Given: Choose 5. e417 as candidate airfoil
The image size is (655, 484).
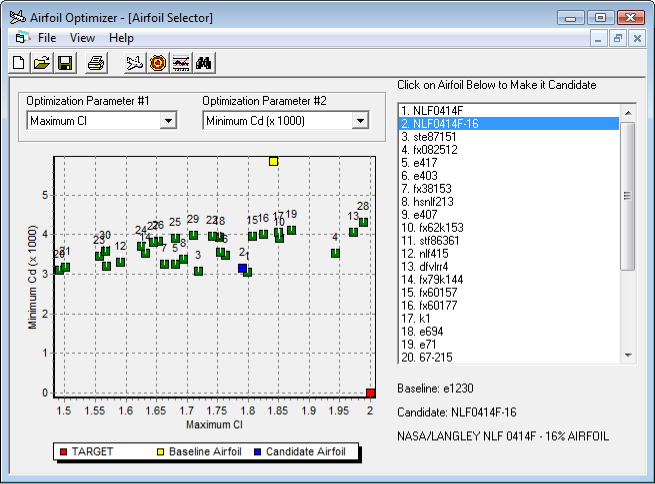Looking at the screenshot, I should (x=419, y=162).
